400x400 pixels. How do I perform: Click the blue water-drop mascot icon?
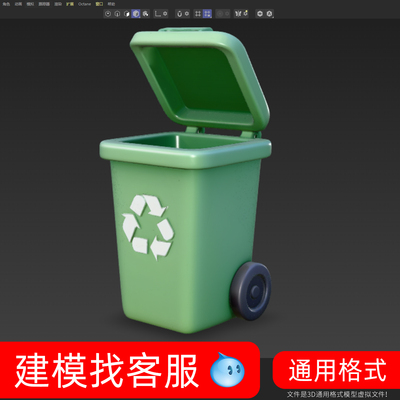click(x=227, y=369)
